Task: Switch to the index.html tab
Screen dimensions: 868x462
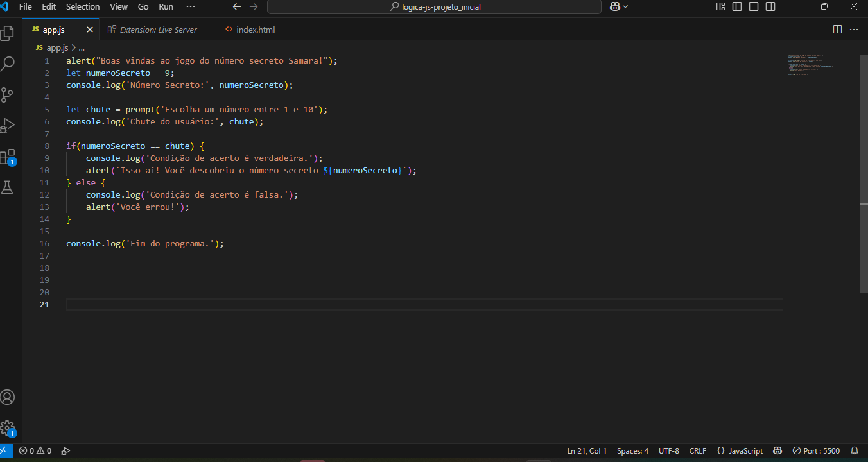Action: click(256, 30)
